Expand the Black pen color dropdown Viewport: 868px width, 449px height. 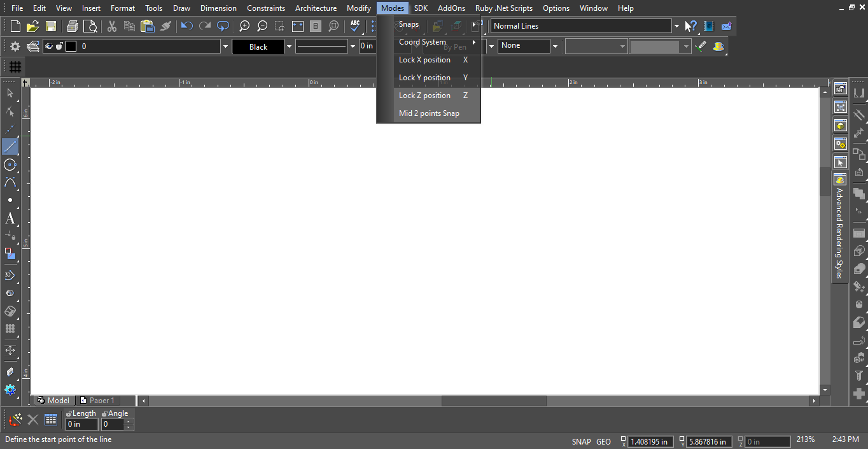click(x=289, y=46)
